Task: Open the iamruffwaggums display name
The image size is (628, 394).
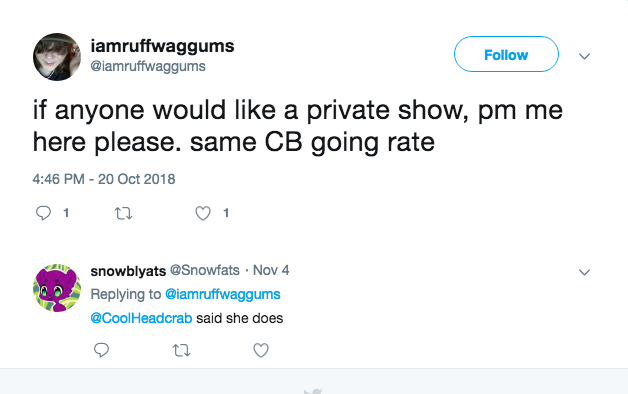Action: point(163,46)
